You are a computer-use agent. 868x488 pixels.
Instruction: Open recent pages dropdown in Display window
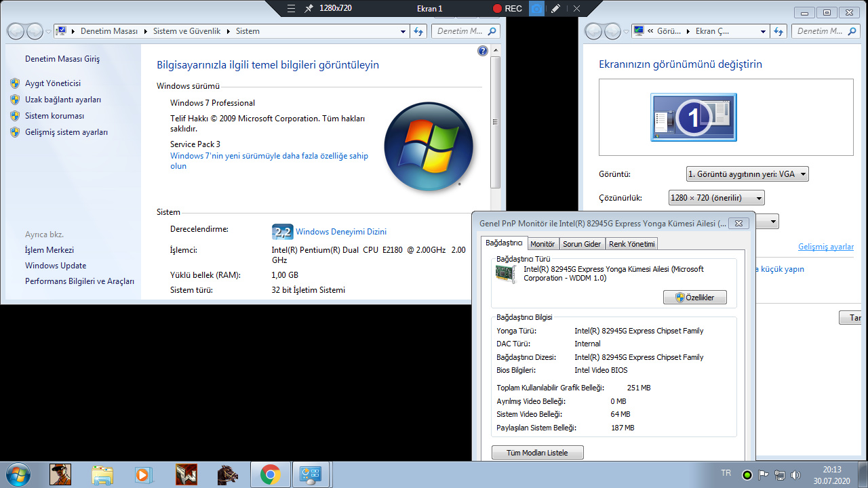(x=627, y=31)
